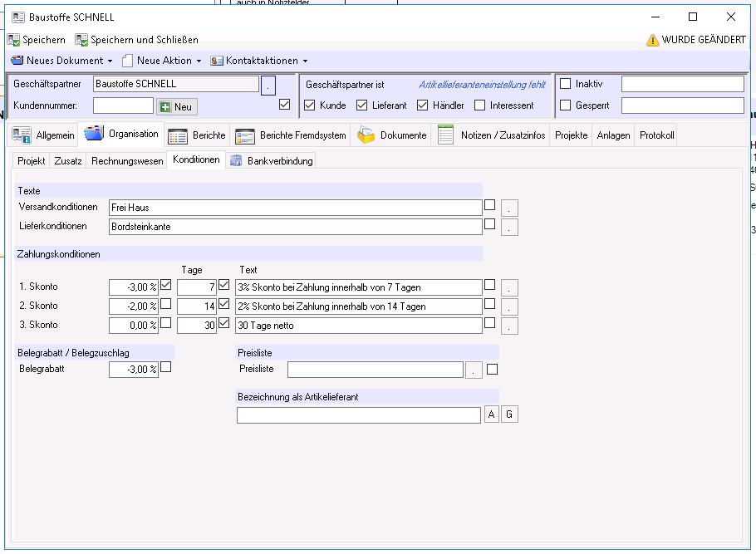Viewport: 756px width, 554px height.
Task: Click the Berichte calendar icon
Action: [x=178, y=136]
